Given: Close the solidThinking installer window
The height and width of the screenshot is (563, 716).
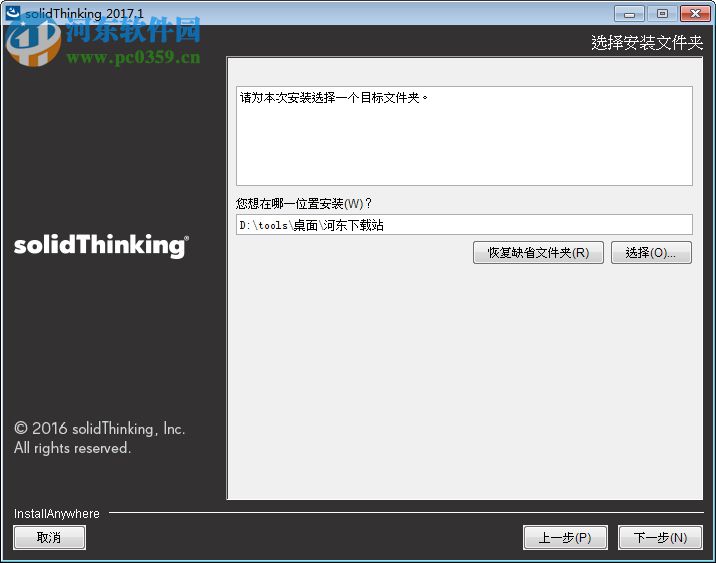Looking at the screenshot, I should 695,14.
